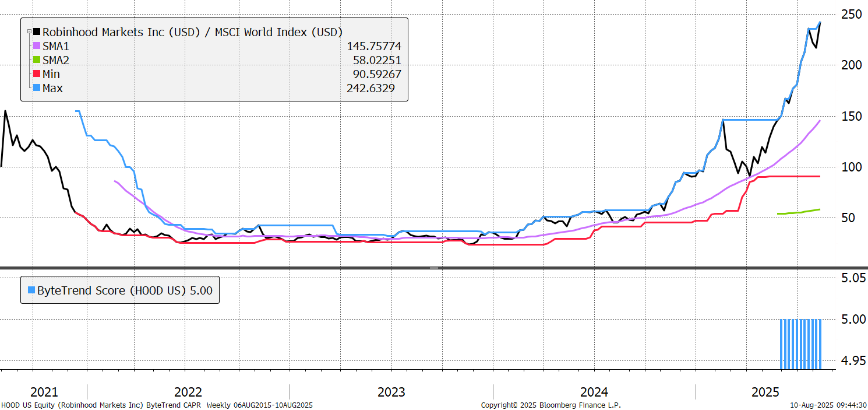Select the Robinhood Markets Inc / MSCI World Index label
868x410 pixels.
point(193,32)
